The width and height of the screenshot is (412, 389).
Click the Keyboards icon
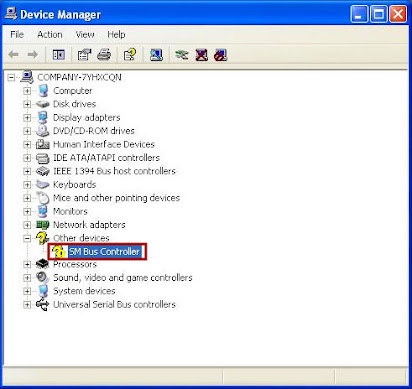43,184
